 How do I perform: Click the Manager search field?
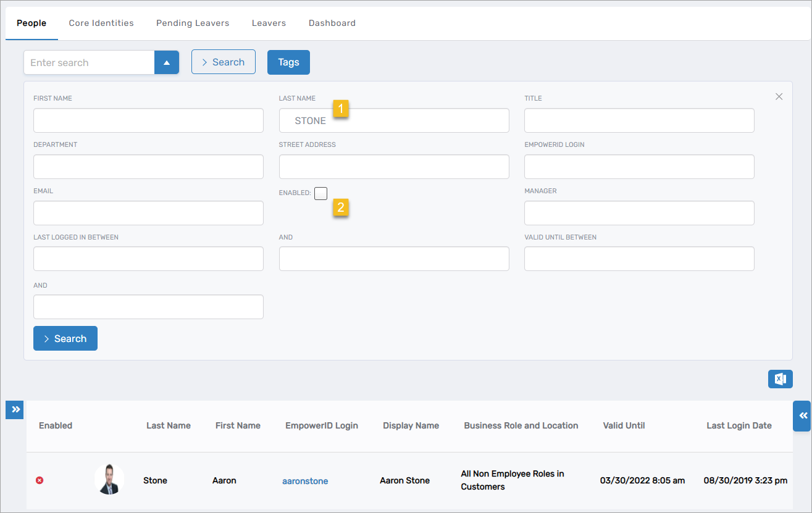[x=638, y=212]
